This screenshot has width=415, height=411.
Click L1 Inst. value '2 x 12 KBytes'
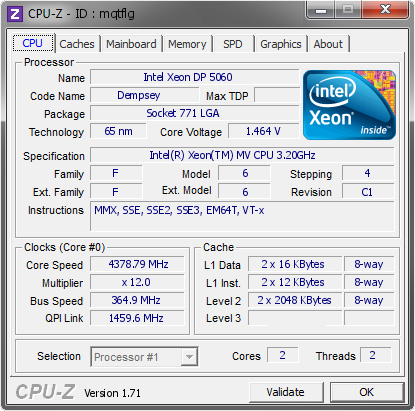tap(295, 282)
